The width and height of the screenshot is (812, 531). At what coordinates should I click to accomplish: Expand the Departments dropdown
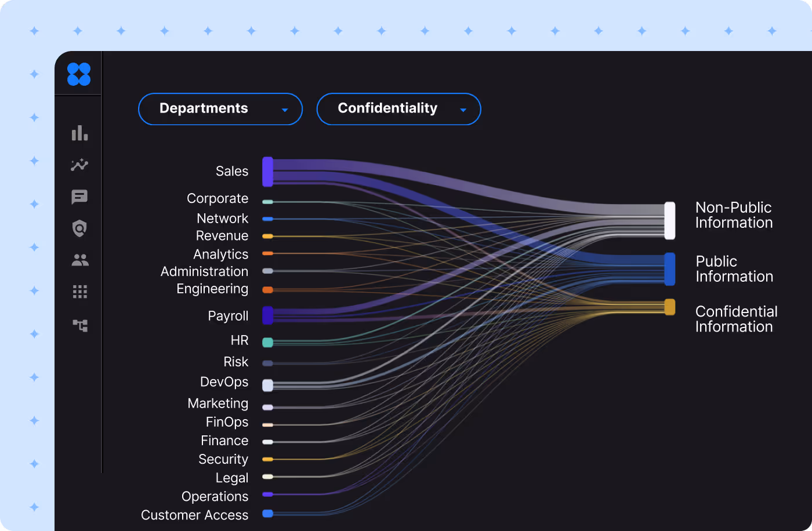(x=220, y=108)
